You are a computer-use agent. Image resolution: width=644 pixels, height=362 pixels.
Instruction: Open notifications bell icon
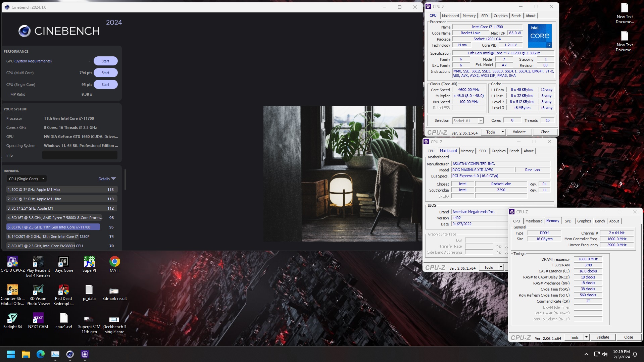click(x=635, y=354)
